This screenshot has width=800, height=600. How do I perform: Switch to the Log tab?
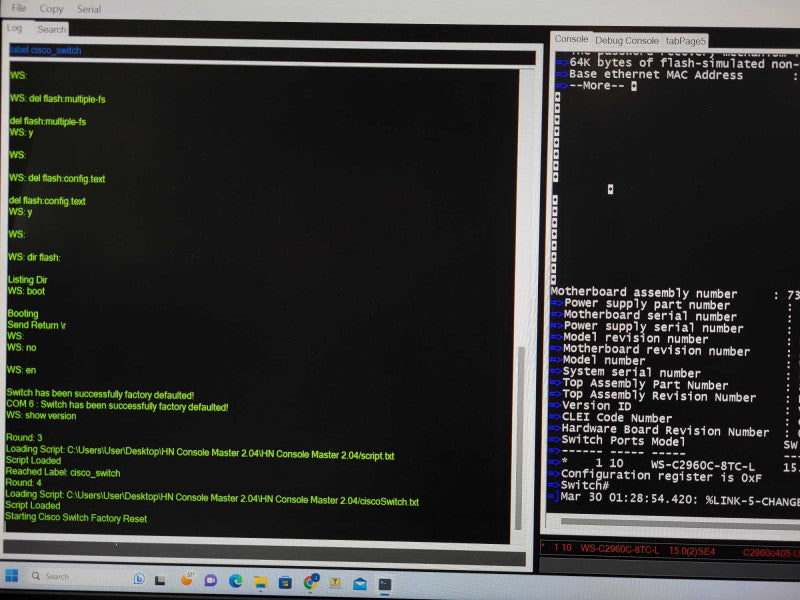(14, 28)
